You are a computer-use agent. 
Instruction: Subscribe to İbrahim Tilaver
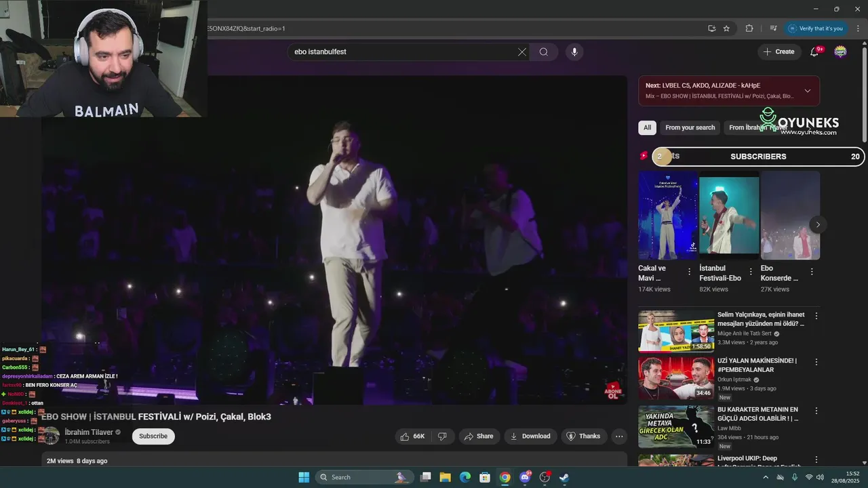[153, 436]
